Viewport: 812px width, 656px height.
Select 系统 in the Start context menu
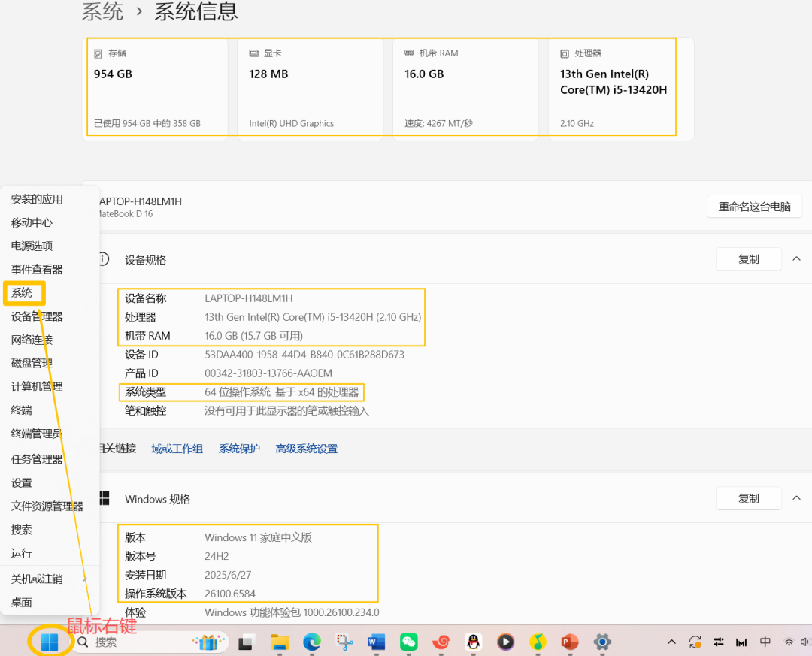tap(22, 293)
